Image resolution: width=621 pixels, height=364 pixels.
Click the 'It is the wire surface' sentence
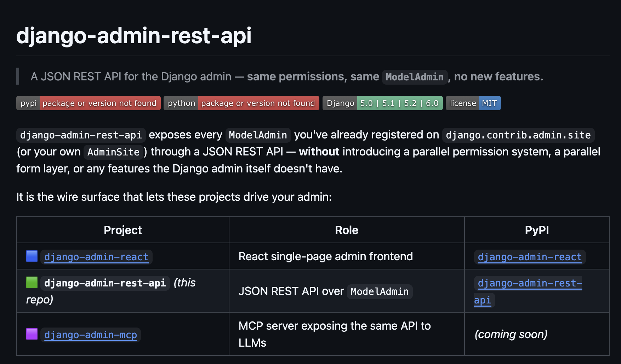click(174, 197)
